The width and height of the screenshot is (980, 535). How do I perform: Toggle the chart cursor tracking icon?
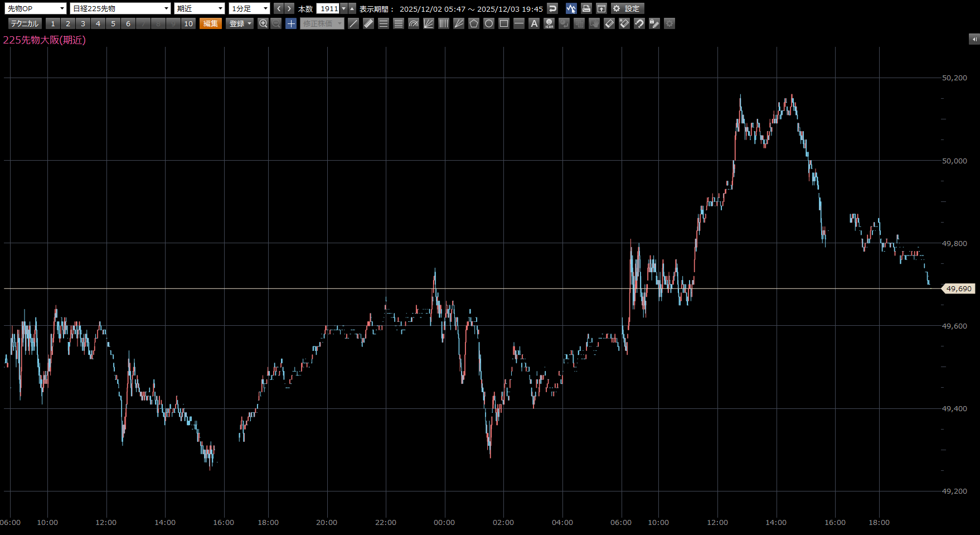point(571,8)
